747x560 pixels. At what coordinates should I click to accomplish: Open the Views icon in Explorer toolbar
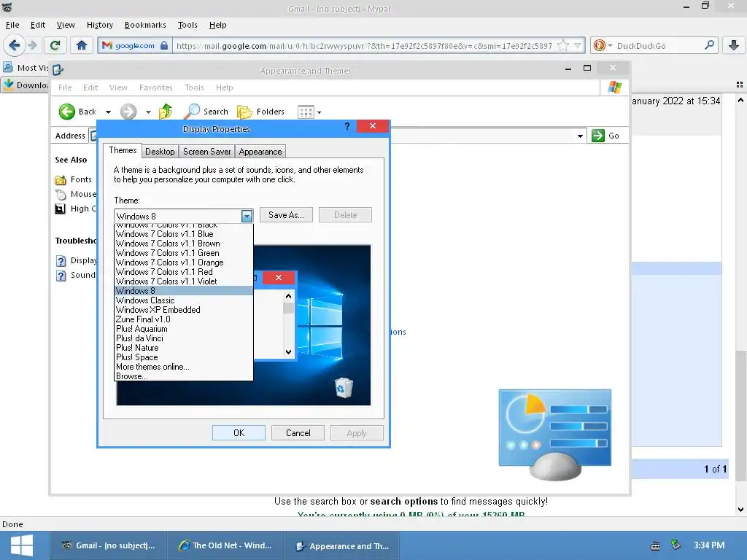(306, 112)
